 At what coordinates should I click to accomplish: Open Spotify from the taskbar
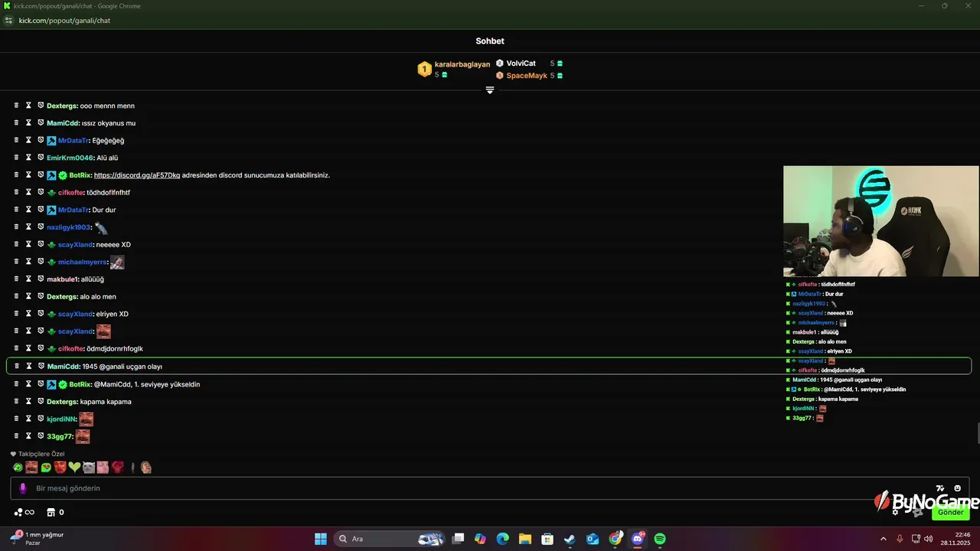click(660, 539)
